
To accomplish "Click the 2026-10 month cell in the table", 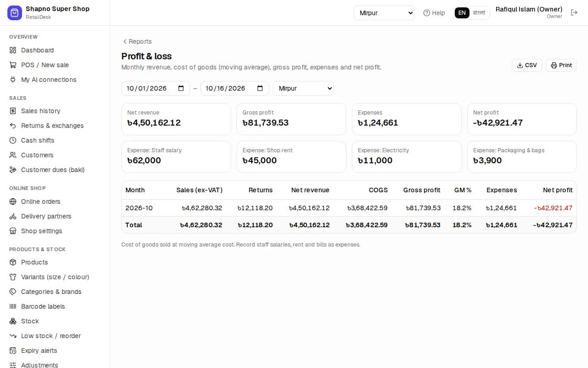I will 139,208.
